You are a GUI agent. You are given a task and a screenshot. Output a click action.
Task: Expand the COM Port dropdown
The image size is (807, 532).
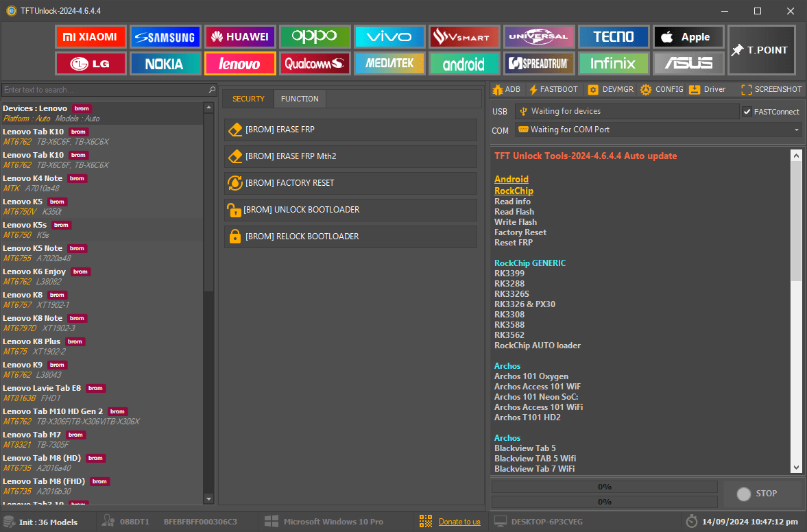coord(795,130)
